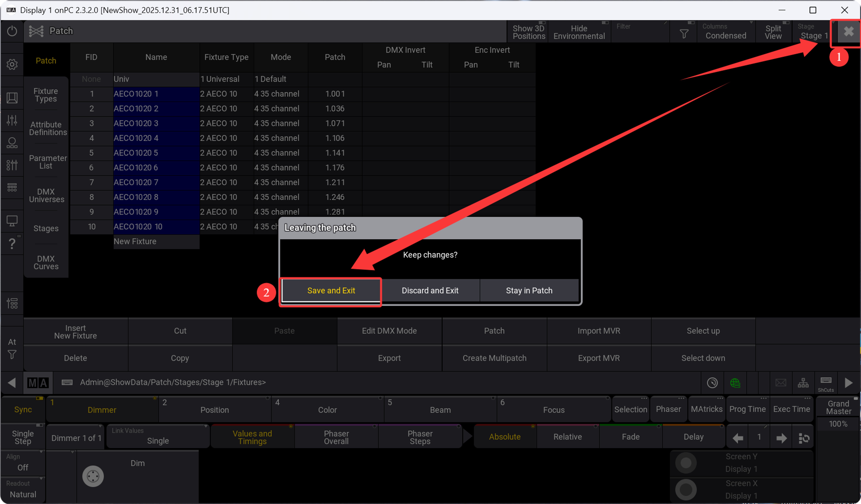The width and height of the screenshot is (861, 504).
Task: Click the filter funnel icon in title bar
Action: (684, 34)
